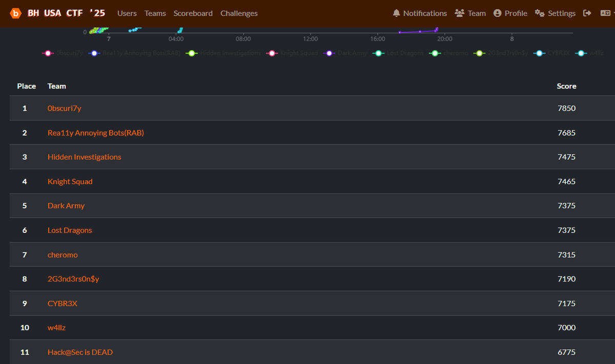615x364 pixels.
Task: Click the 12:00 chart axis label
Action: 310,39
